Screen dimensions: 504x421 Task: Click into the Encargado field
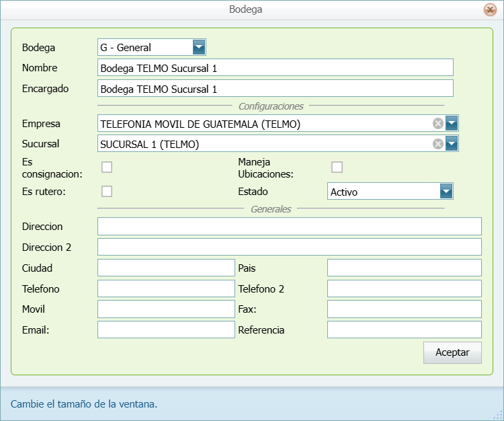point(275,89)
